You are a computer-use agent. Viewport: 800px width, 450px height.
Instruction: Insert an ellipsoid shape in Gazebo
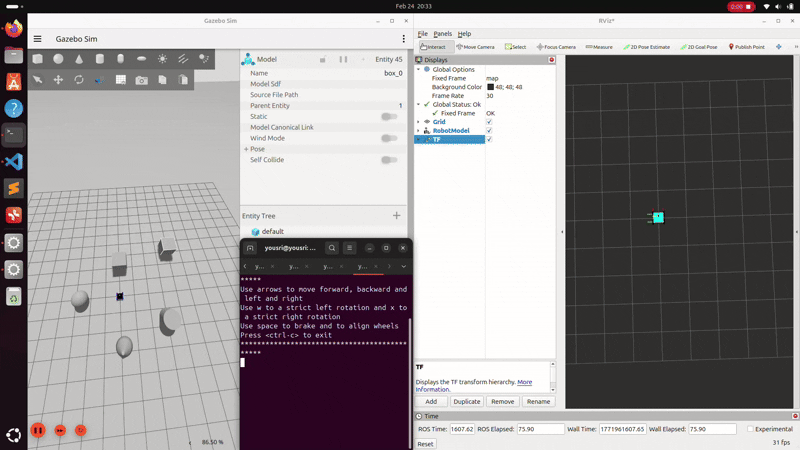pos(141,59)
